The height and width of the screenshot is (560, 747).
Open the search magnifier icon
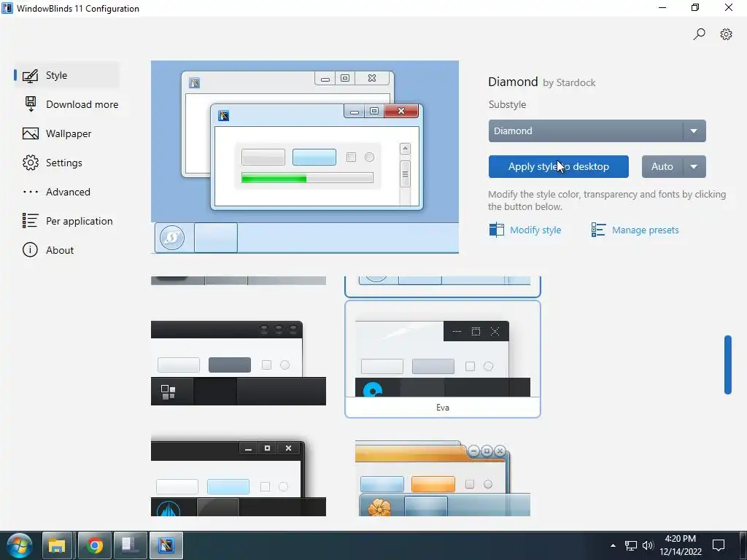point(699,34)
